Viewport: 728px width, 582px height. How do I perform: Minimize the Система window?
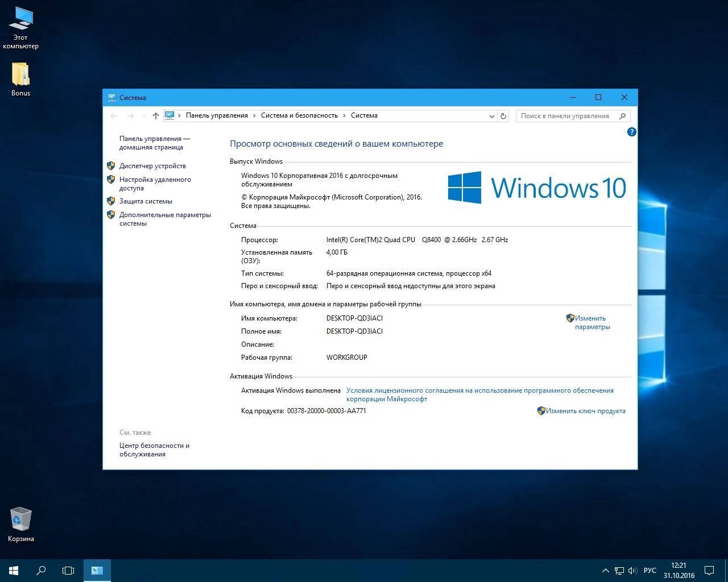click(573, 97)
